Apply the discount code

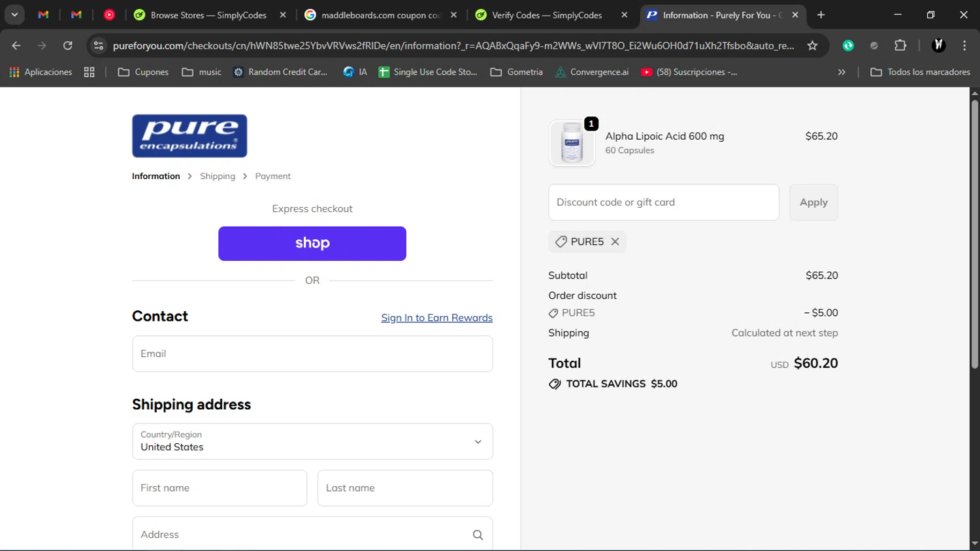tap(813, 202)
